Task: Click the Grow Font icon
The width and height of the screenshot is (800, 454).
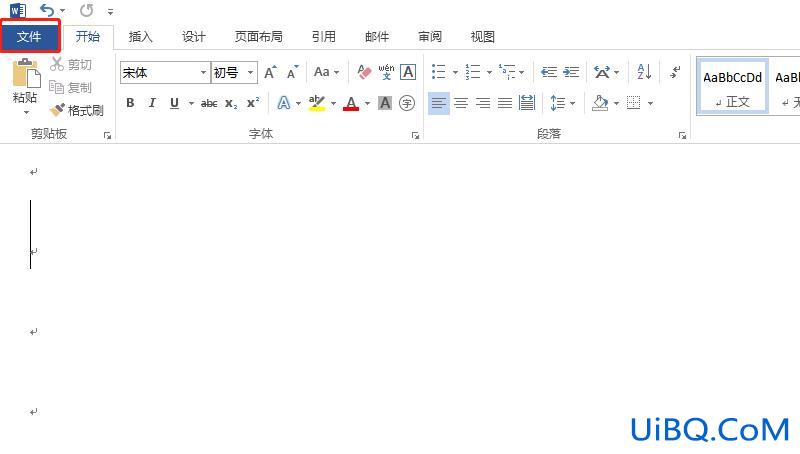Action: (x=270, y=72)
